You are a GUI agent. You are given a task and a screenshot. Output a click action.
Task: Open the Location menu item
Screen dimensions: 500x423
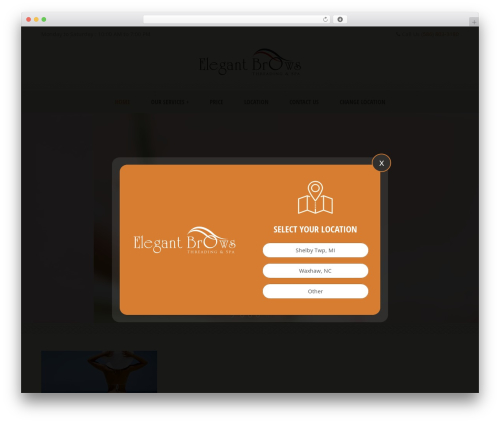coord(256,102)
